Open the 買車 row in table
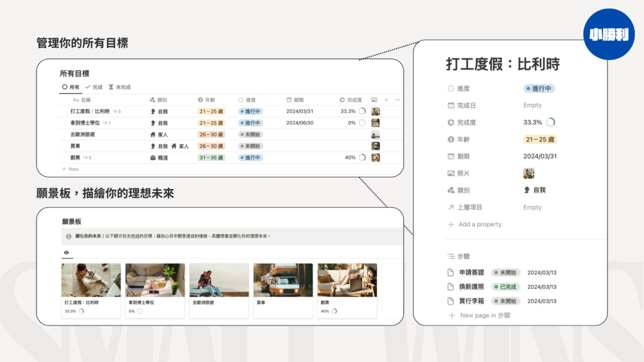Screen dimensions: 644x362 pyautogui.click(x=75, y=145)
